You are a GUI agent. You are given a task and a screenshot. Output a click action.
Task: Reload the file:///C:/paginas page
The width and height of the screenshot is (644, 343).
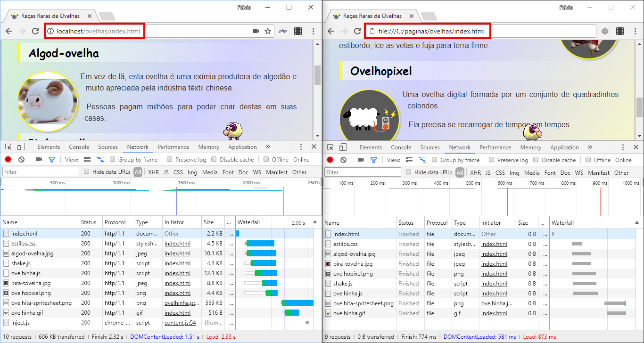click(357, 31)
